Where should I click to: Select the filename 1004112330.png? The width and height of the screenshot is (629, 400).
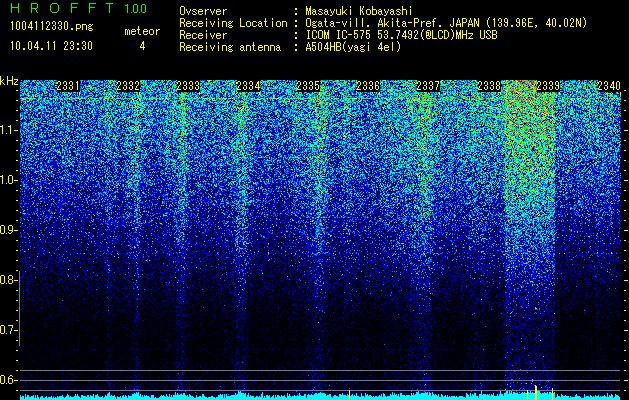(x=52, y=27)
